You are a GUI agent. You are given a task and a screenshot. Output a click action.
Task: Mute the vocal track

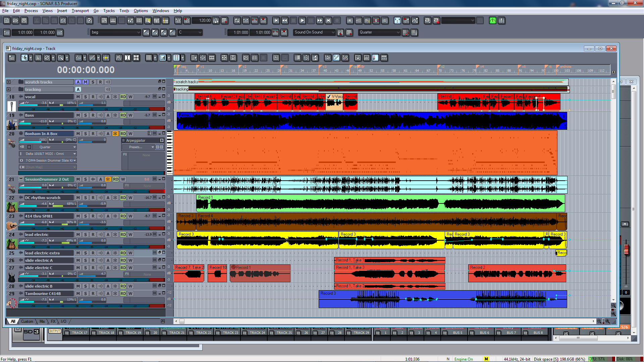[78, 97]
